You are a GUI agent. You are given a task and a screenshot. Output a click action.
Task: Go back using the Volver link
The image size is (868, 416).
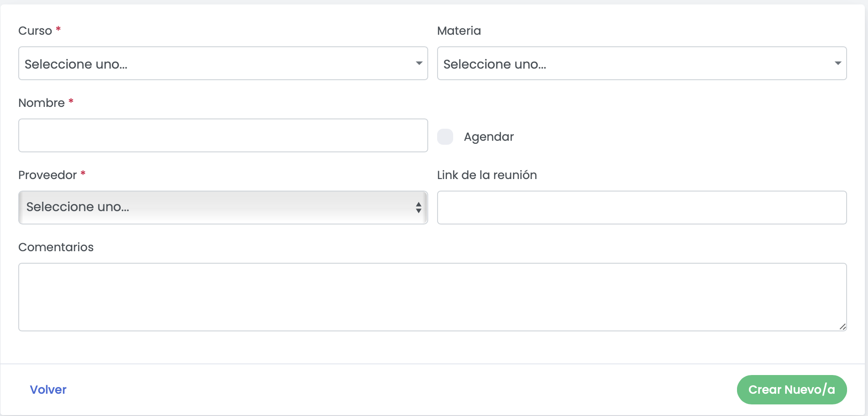click(x=48, y=390)
